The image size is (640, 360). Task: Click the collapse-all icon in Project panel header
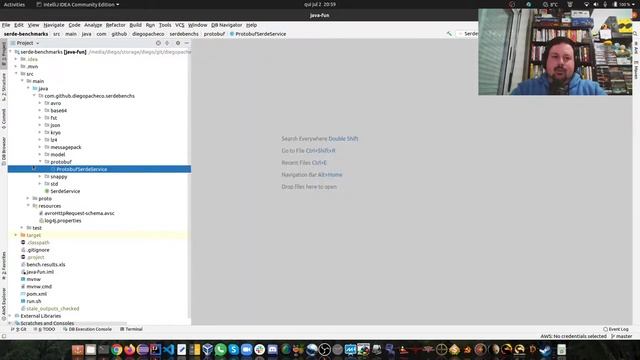(x=167, y=43)
